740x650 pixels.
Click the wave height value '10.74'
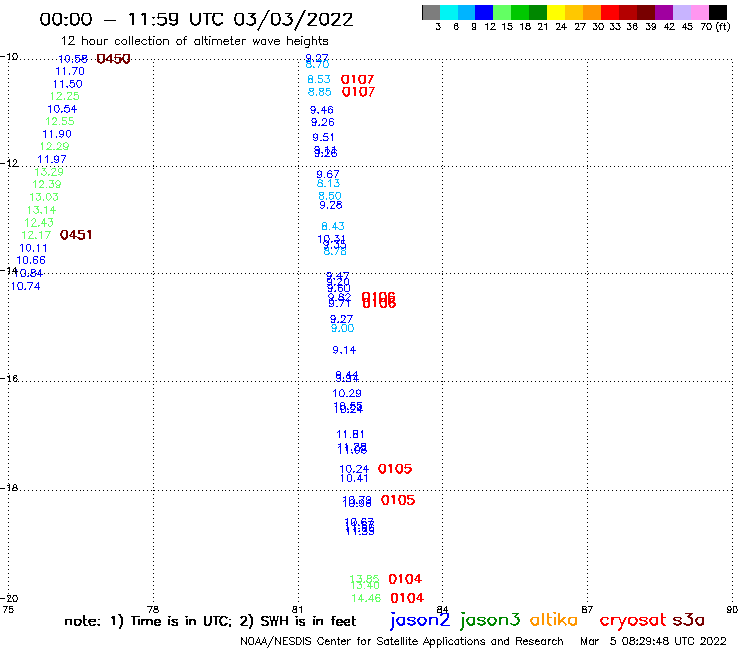pos(25,287)
